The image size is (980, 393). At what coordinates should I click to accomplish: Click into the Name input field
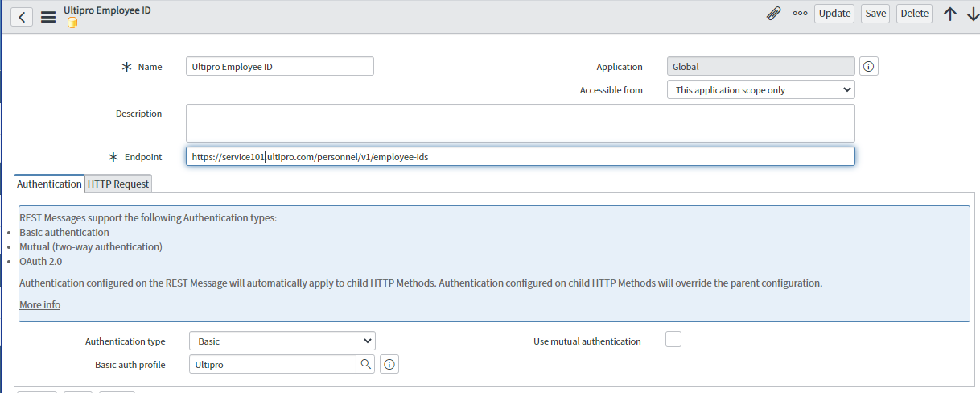[x=280, y=66]
